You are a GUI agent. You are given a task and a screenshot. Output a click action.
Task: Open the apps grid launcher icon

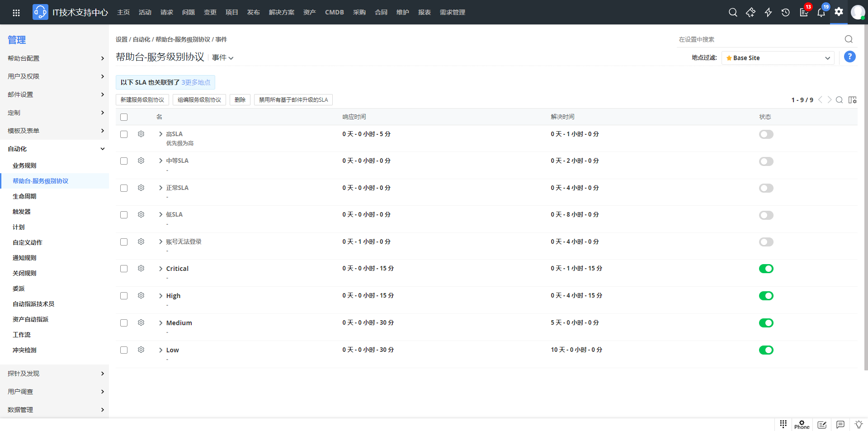point(16,12)
